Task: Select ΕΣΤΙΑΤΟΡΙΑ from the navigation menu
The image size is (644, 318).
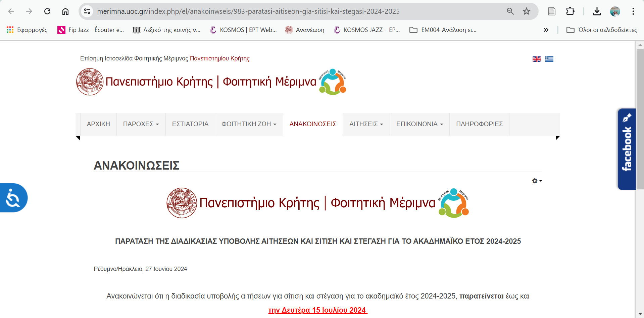Action: pyautogui.click(x=190, y=124)
